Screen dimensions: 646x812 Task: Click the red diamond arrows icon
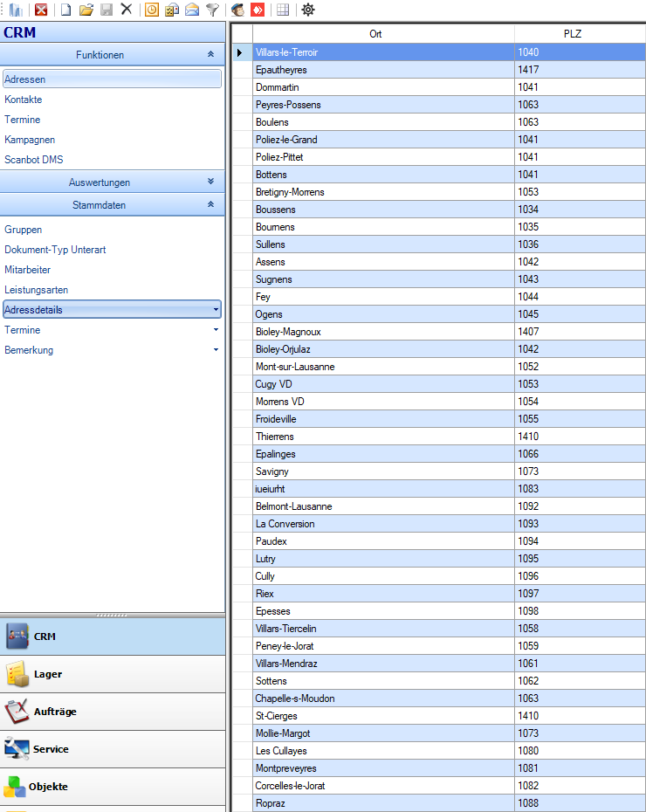258,10
